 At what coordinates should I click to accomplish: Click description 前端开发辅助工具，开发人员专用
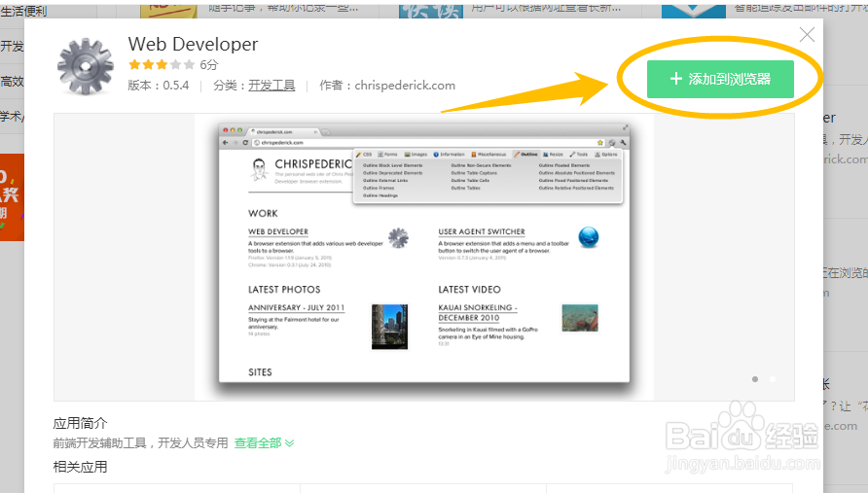click(140, 443)
